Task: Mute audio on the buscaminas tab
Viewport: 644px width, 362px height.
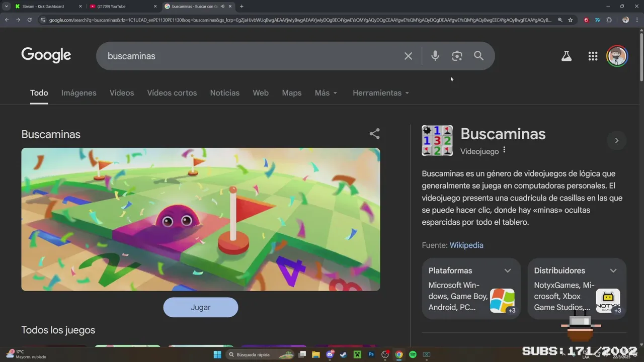Action: pos(222,7)
